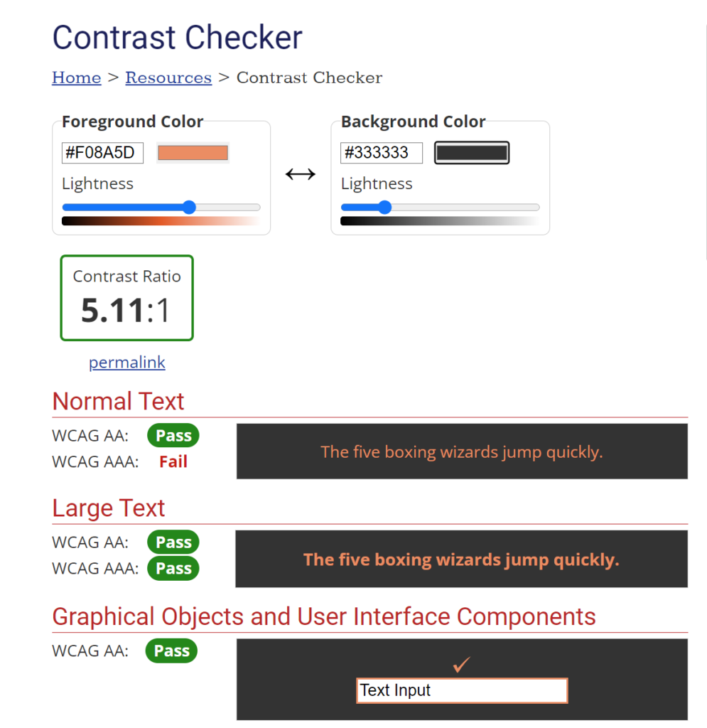Click the background hex field #333333
The image size is (707, 728).
[x=382, y=153]
